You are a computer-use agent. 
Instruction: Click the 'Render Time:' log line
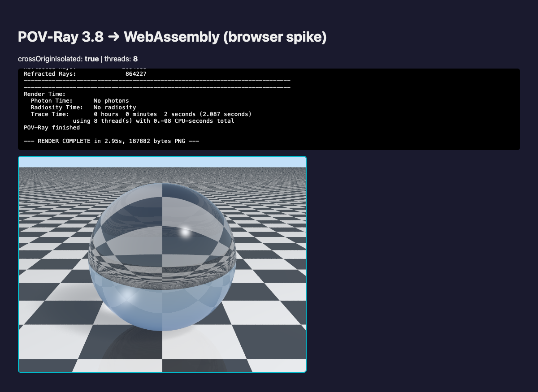(x=45, y=94)
